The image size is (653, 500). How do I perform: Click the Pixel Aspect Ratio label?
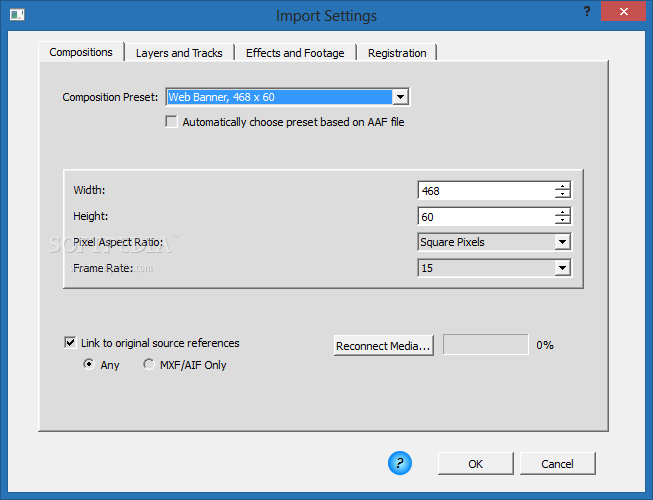coord(118,242)
